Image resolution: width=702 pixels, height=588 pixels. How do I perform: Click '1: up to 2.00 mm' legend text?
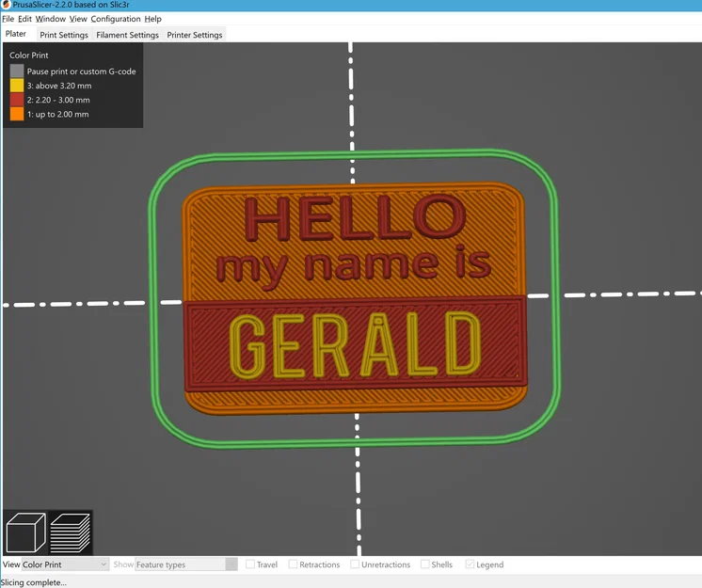click(x=57, y=114)
